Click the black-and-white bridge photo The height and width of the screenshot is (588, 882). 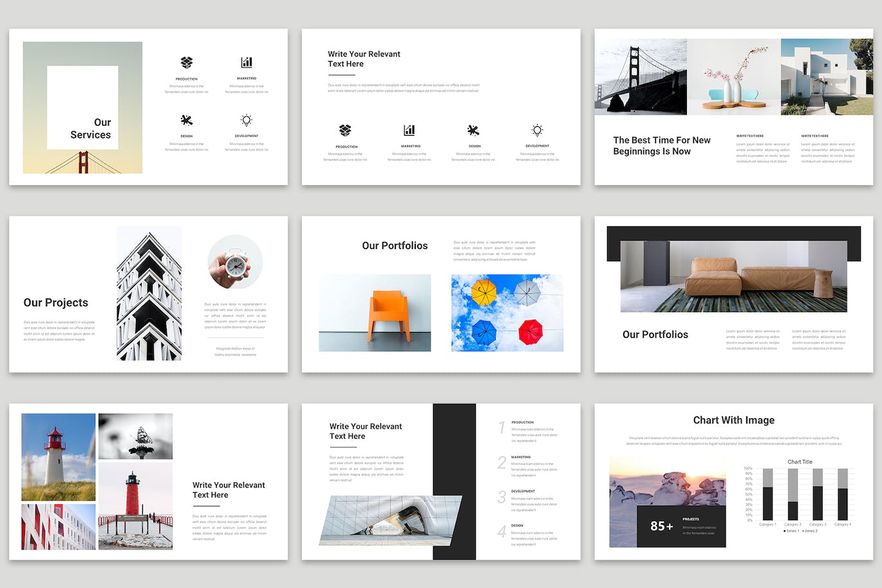pos(641,77)
